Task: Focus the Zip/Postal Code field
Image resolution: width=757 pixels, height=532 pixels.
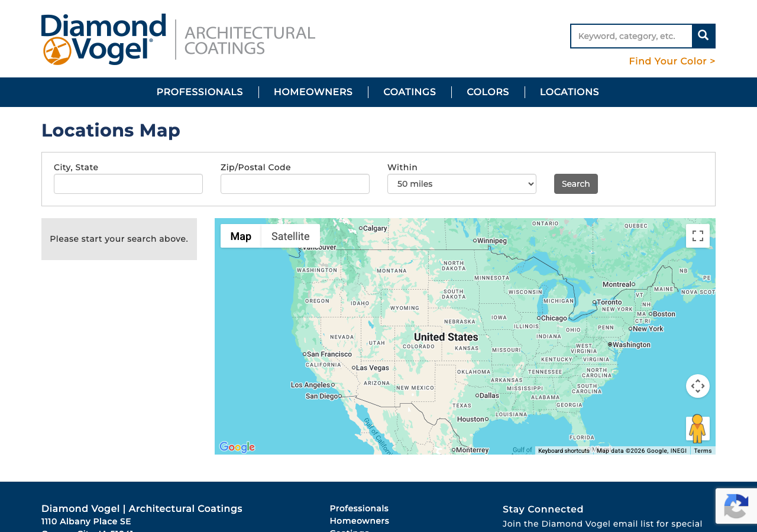Action: [295, 184]
